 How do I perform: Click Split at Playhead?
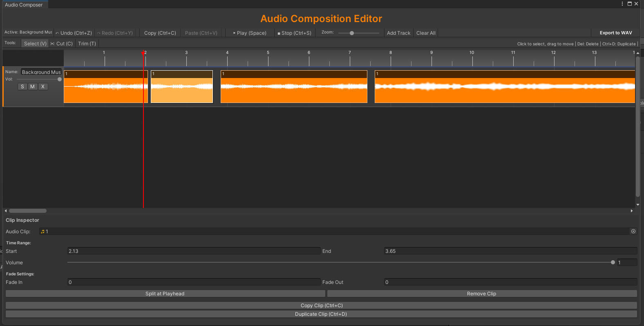click(165, 294)
